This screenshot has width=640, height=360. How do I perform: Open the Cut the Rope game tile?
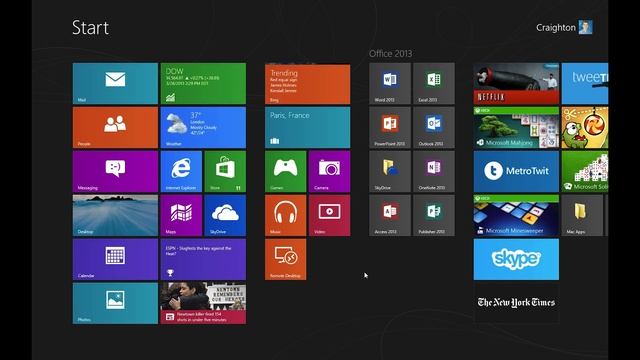click(x=585, y=127)
